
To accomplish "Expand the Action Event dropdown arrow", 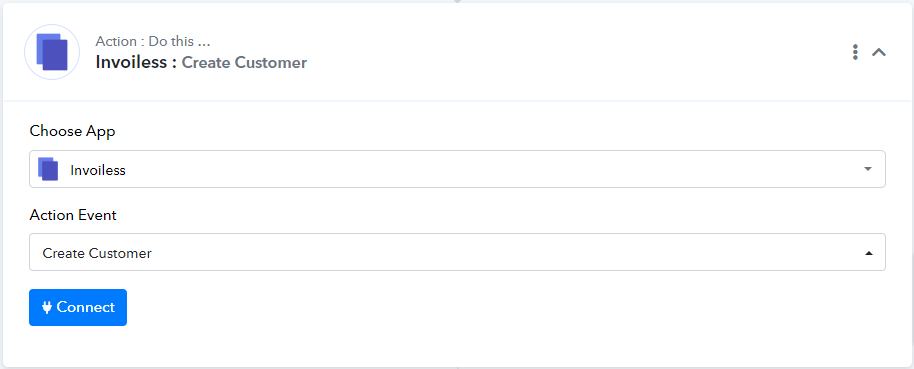I will click(x=869, y=253).
